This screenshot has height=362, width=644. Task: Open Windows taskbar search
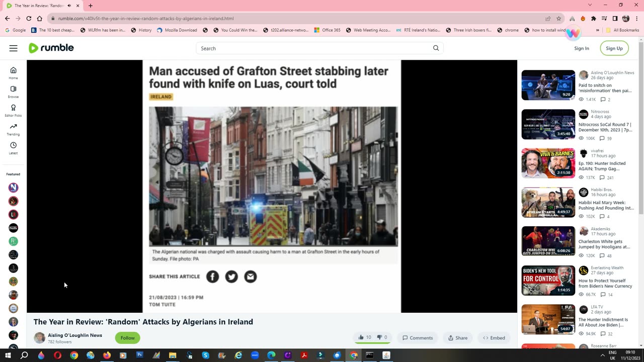tap(24, 355)
